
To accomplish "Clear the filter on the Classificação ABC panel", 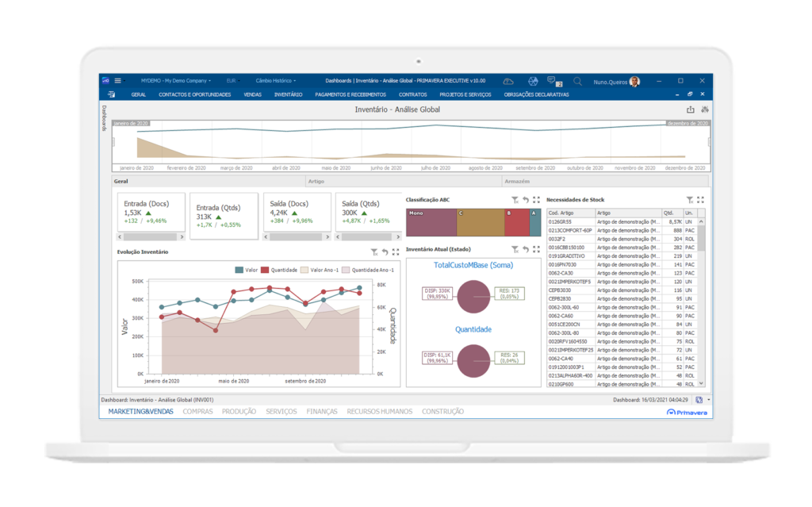I will (515, 200).
